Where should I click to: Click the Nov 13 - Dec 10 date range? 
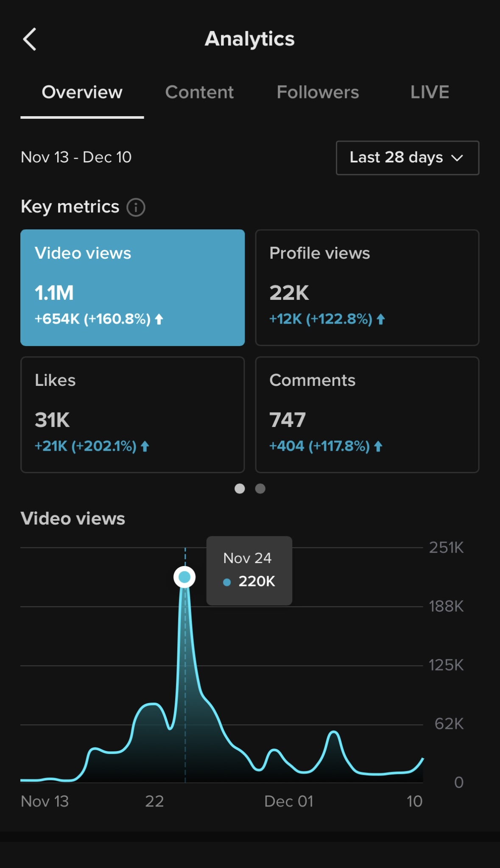click(76, 157)
